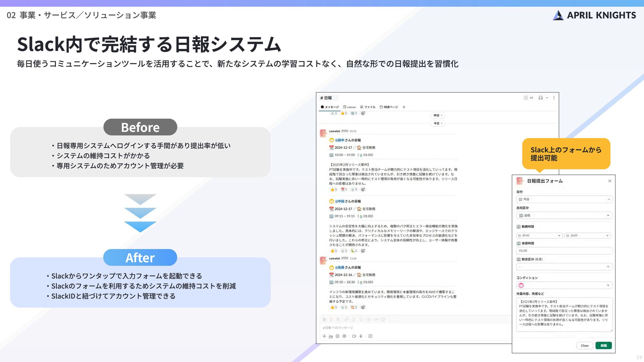Open the 日付 dropdown showing 今日

pyautogui.click(x=565, y=199)
